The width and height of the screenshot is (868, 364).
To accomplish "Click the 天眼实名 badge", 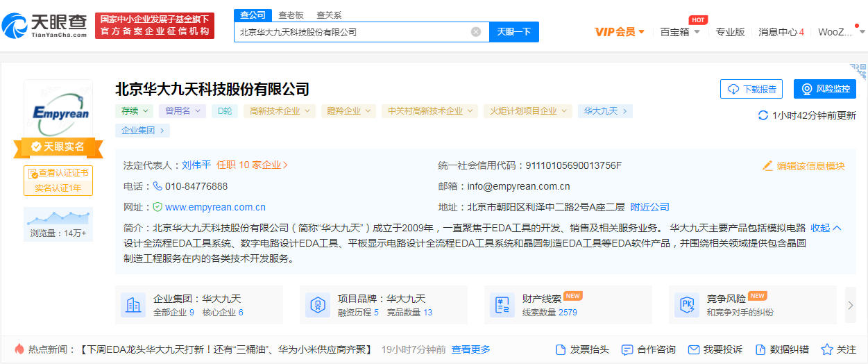I will coord(58,147).
